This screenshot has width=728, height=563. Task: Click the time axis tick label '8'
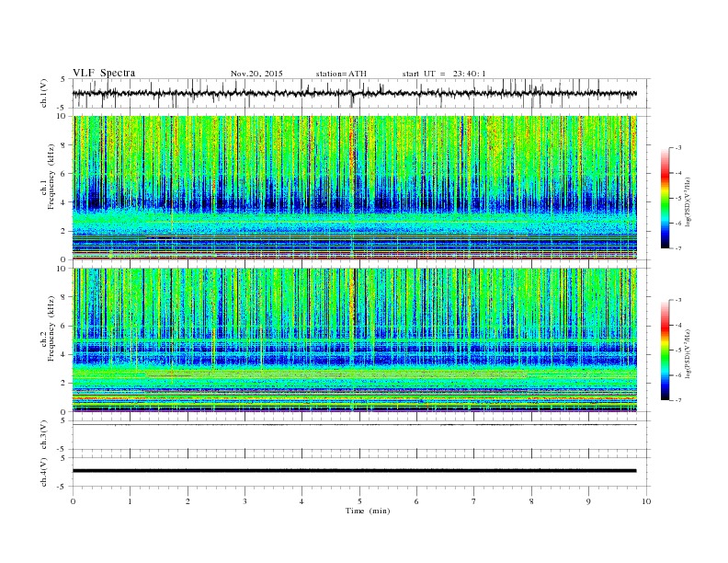click(x=531, y=501)
